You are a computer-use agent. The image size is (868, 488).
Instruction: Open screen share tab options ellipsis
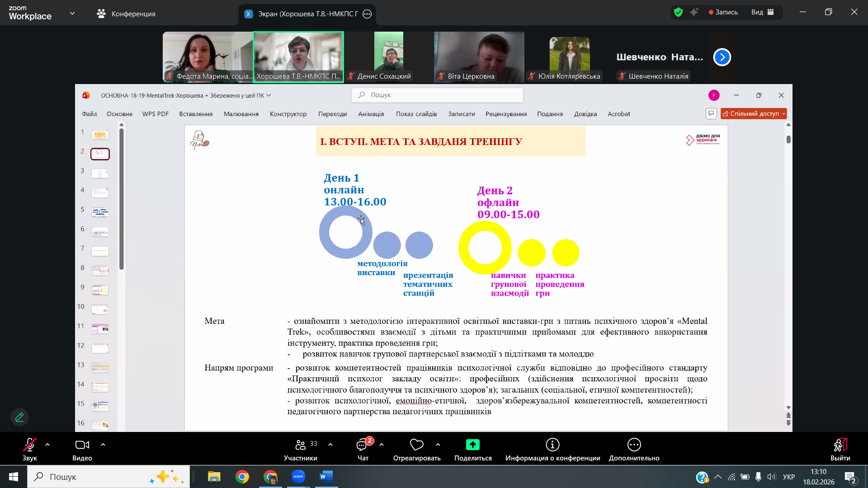367,14
